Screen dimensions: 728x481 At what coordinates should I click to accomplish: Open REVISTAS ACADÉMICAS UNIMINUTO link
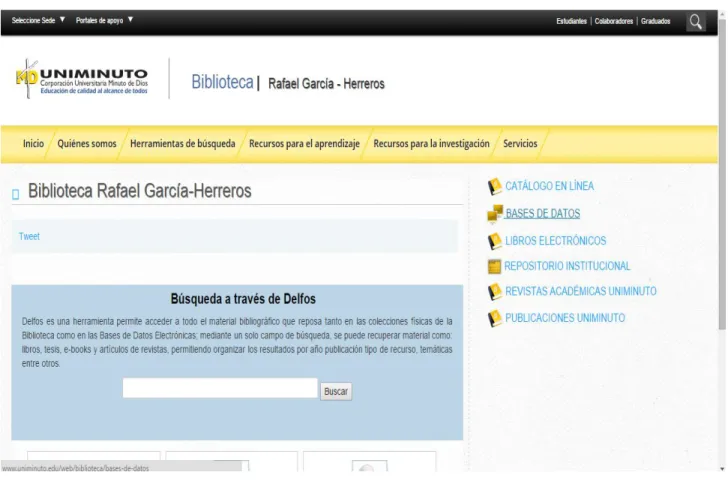(x=580, y=291)
